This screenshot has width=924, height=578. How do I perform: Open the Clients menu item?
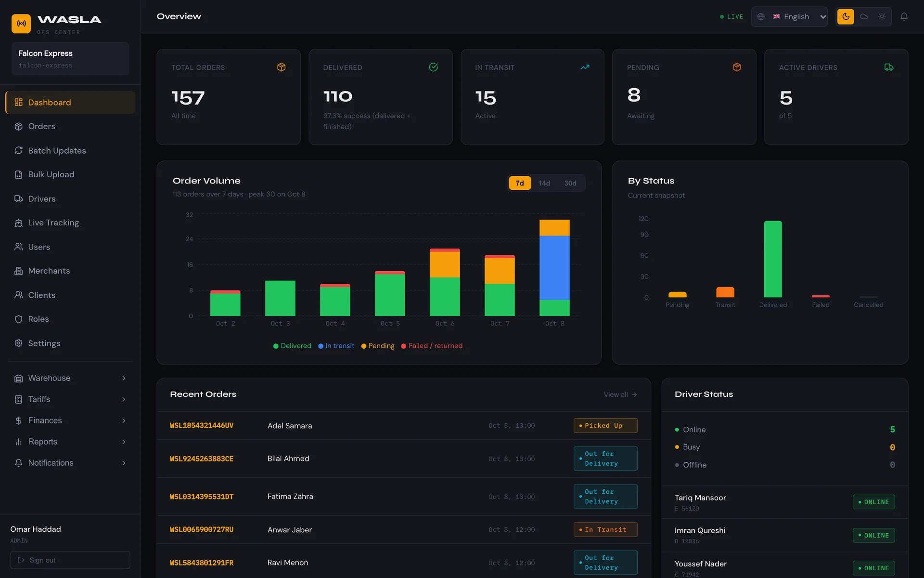pyautogui.click(x=70, y=295)
